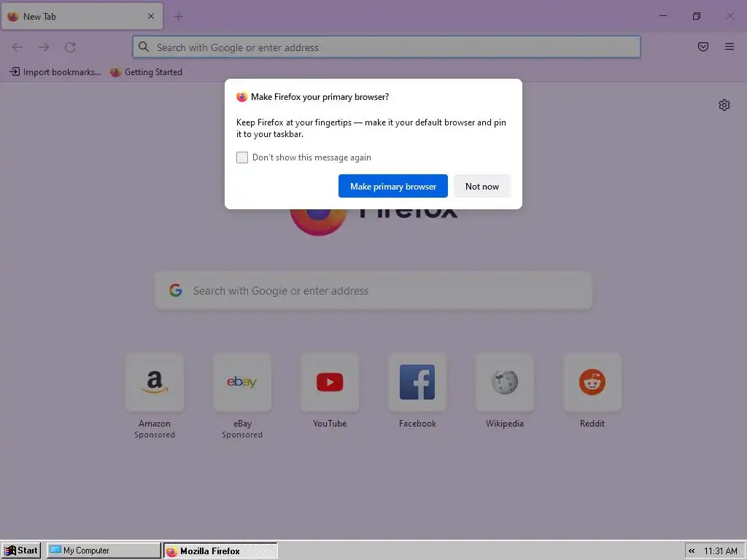This screenshot has width=747, height=560.
Task: Open the eBay shortcut tile
Action: (242, 382)
